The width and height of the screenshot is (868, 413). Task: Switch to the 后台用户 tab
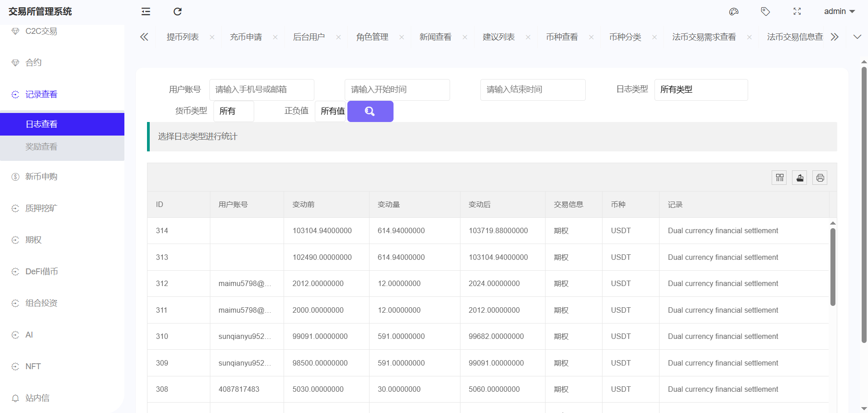click(309, 37)
